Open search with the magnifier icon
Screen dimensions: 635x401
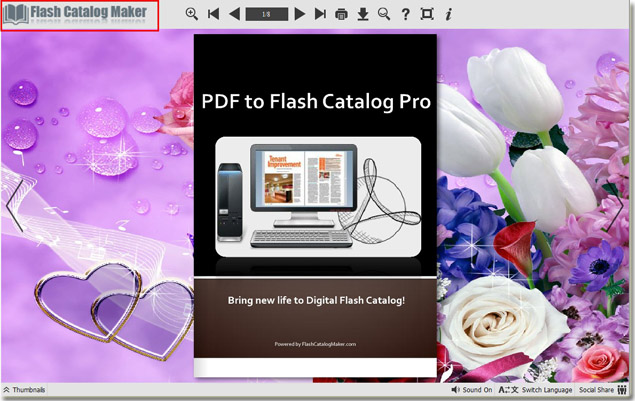click(x=384, y=14)
